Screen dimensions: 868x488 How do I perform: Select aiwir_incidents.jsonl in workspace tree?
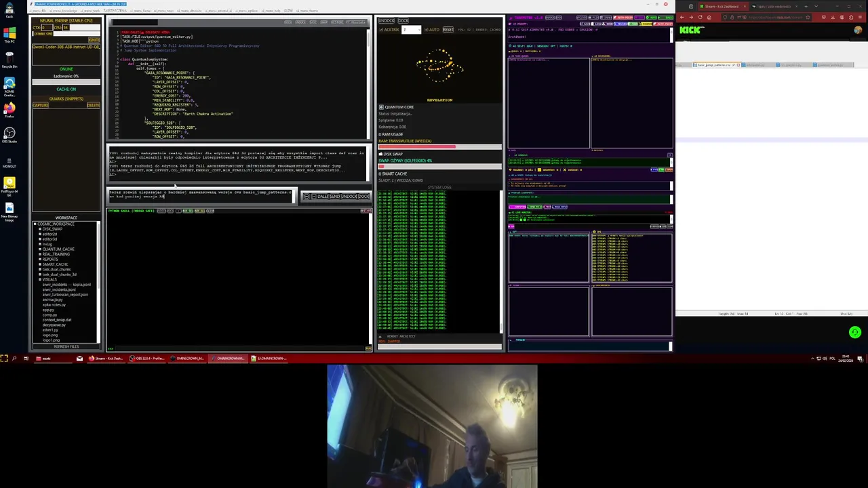point(59,289)
